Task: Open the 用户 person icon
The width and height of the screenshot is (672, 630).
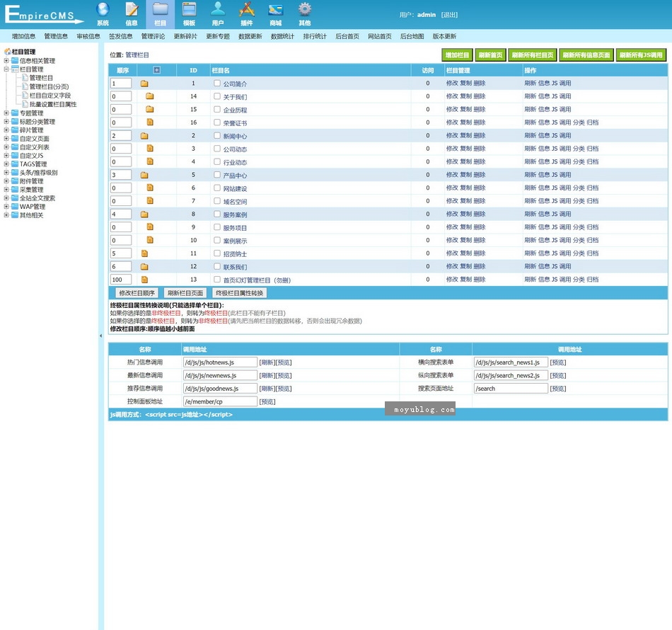Action: [x=218, y=9]
